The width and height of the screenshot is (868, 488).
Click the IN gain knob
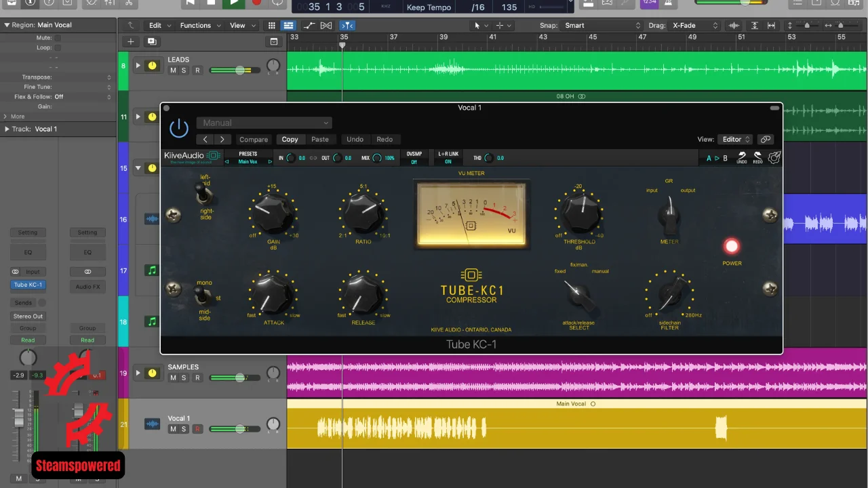coord(291,158)
